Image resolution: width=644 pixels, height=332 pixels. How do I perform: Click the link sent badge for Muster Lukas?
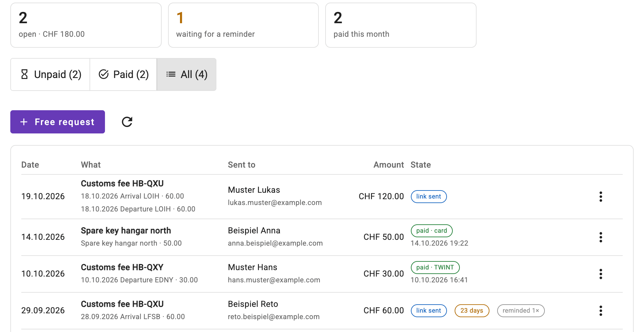(x=429, y=197)
